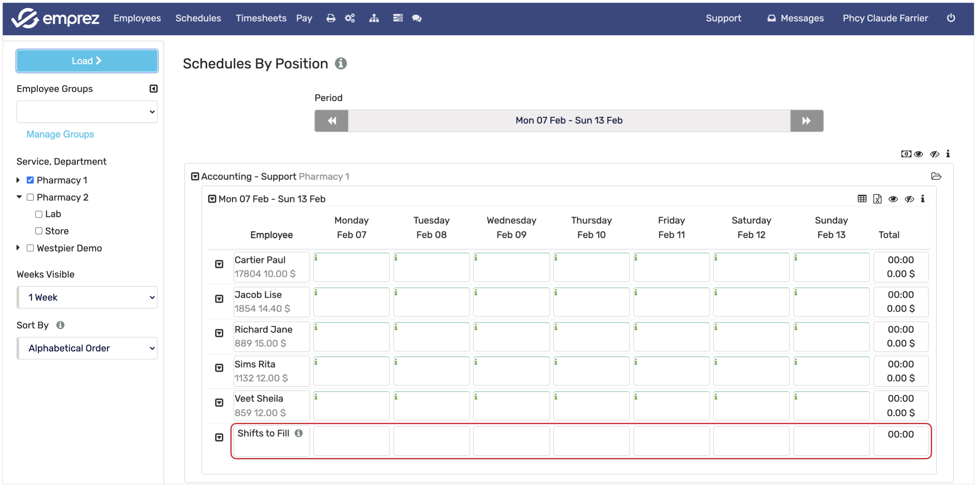Open the Manage Groups link
Image resolution: width=980 pixels, height=489 pixels.
[x=60, y=134]
